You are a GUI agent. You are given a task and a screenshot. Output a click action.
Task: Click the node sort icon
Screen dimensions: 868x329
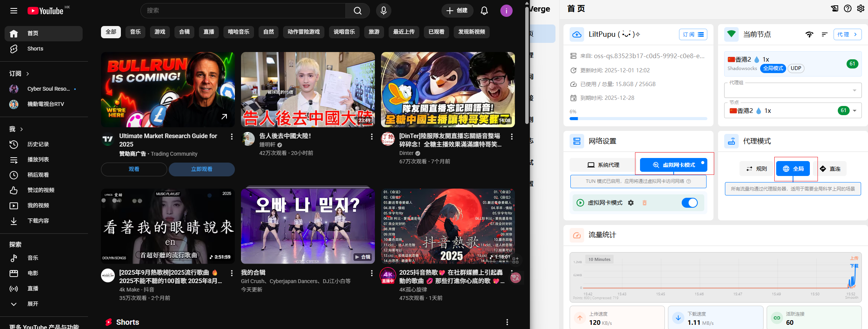(824, 34)
